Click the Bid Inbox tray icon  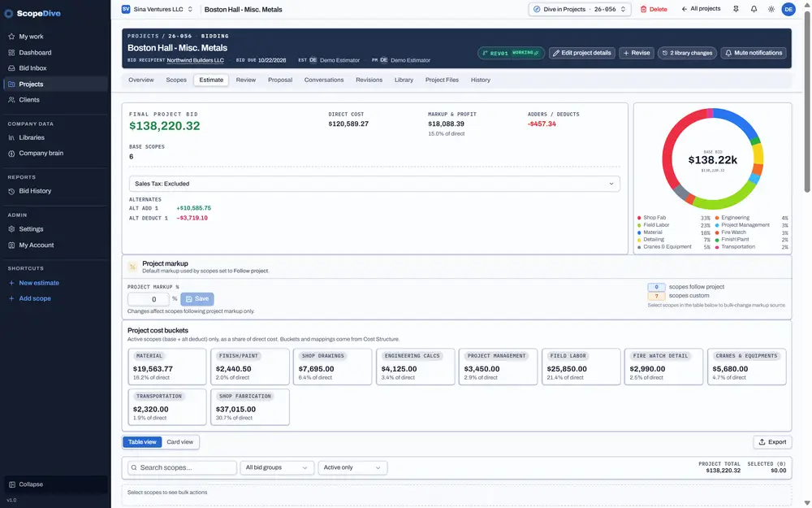point(11,68)
